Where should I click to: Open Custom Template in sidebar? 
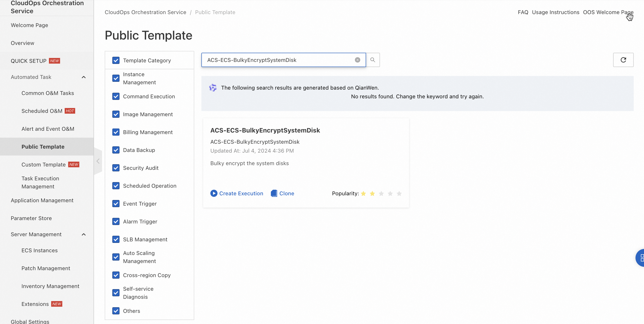[43, 164]
